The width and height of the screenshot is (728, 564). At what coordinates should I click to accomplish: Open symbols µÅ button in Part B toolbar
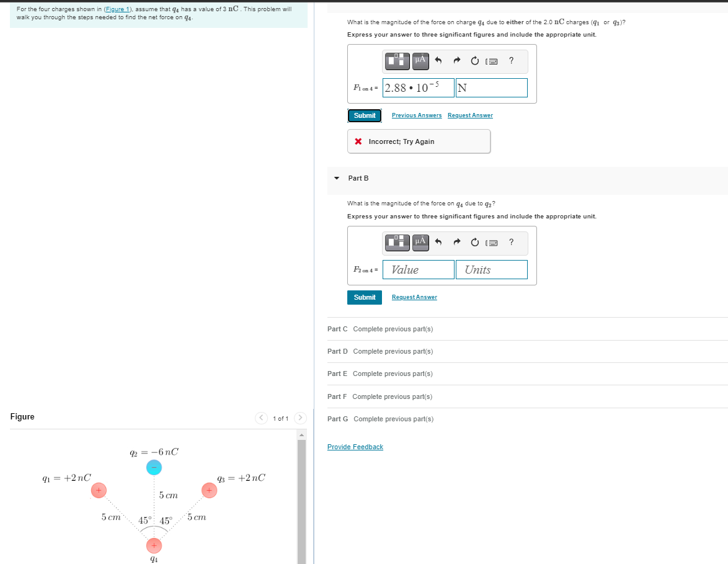pos(420,243)
